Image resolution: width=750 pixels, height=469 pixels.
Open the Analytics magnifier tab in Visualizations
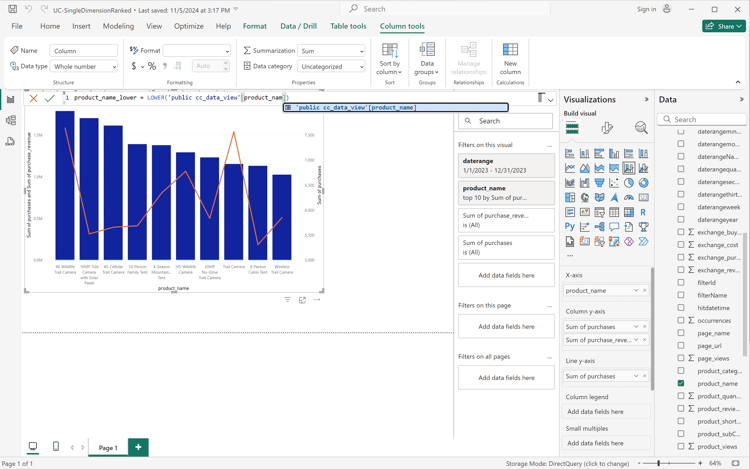tap(641, 128)
